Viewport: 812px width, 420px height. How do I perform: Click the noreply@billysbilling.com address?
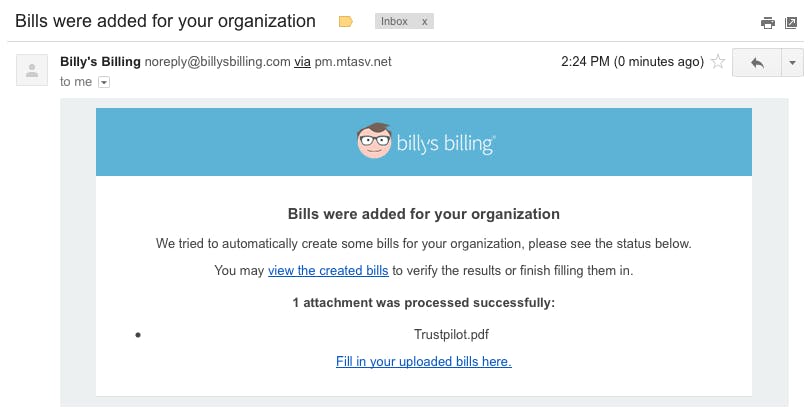[218, 62]
